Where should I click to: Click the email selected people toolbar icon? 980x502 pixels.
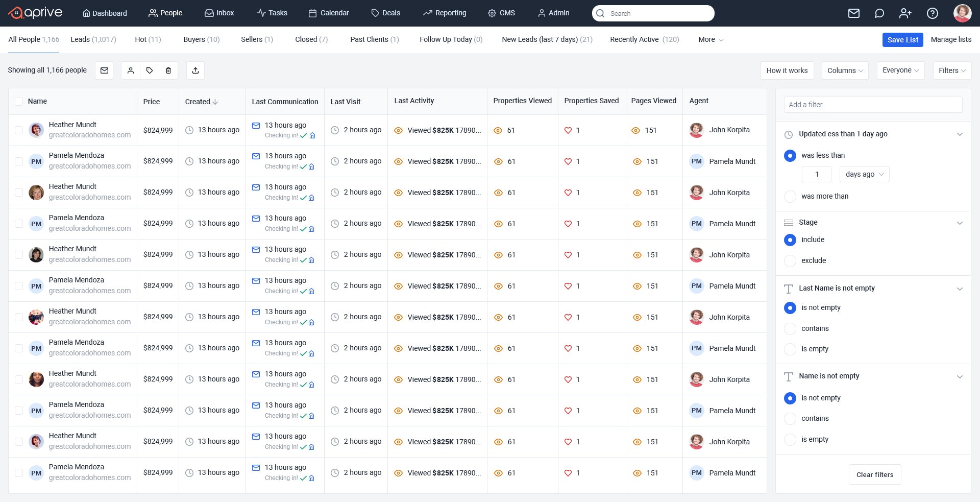tap(104, 70)
